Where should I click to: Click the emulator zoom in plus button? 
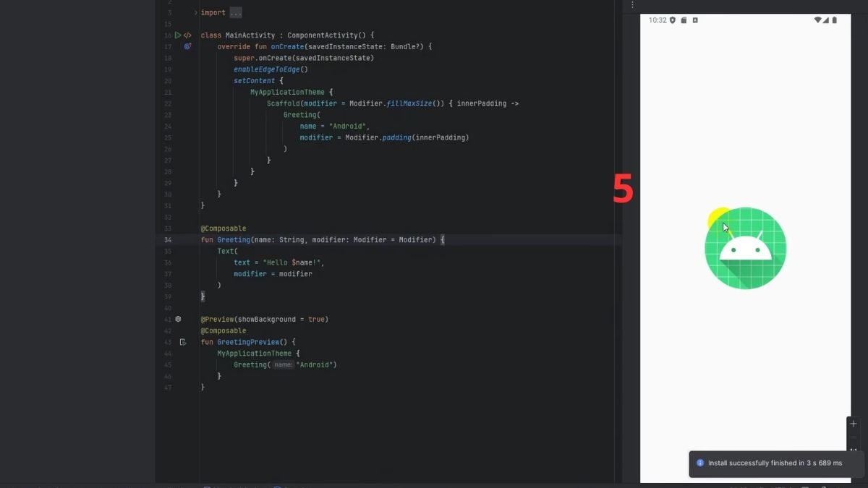[x=854, y=424]
